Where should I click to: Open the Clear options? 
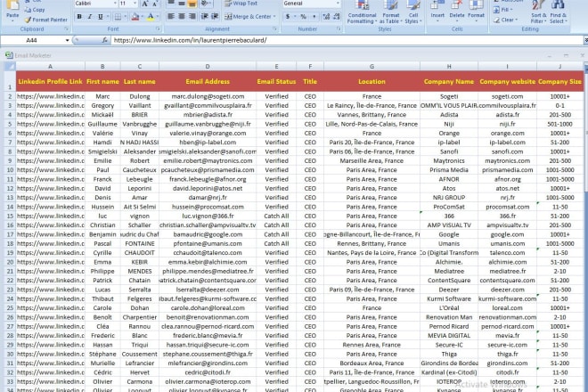506,20
